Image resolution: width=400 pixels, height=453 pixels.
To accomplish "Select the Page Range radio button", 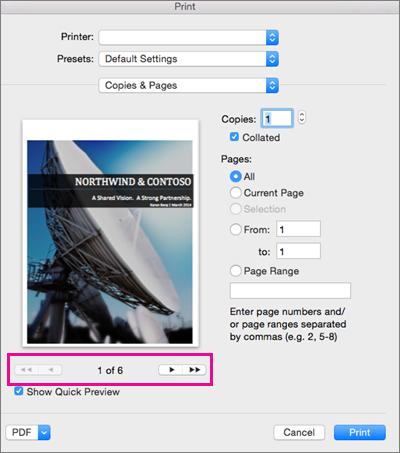I will (236, 271).
